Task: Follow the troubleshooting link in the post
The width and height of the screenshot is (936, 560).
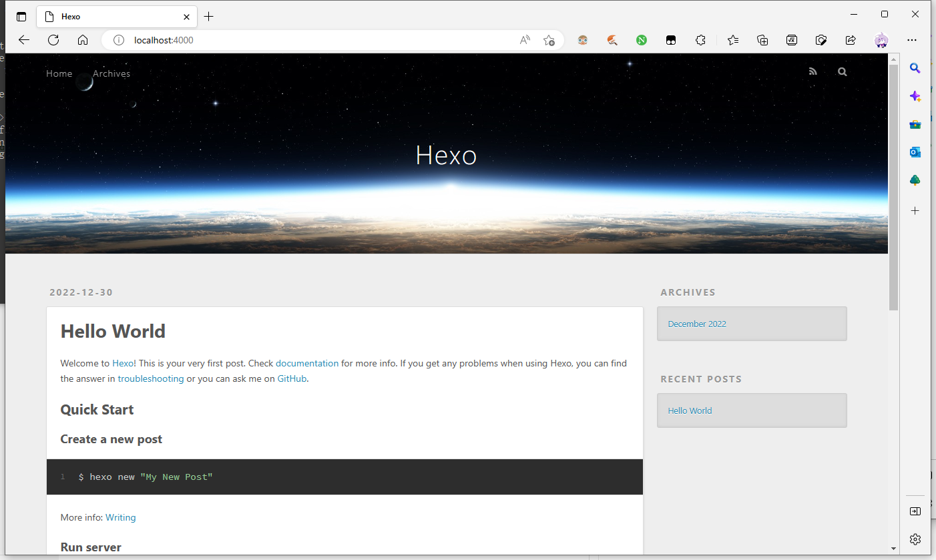Action: click(150, 378)
